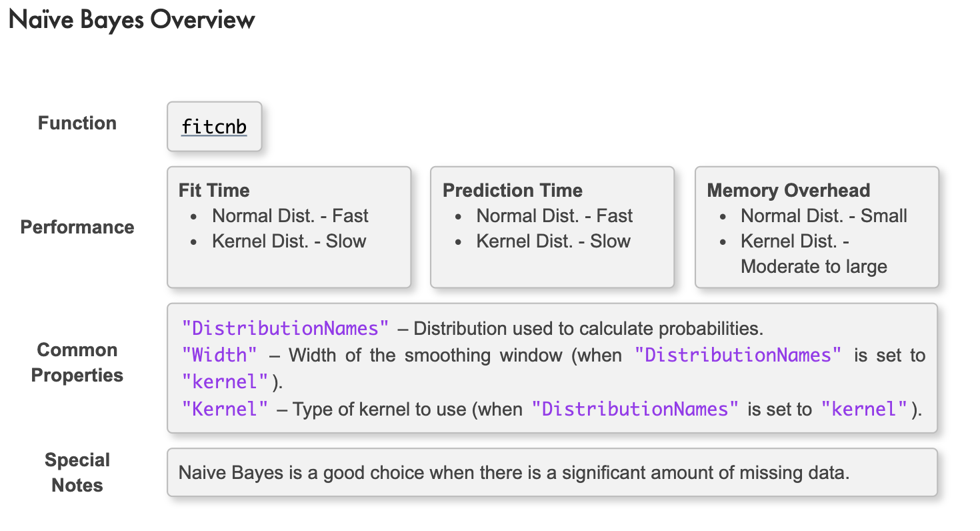Click "Normal Dist. - Fast" under Fit Time
Screen dimensions: 980x531
coord(290,215)
